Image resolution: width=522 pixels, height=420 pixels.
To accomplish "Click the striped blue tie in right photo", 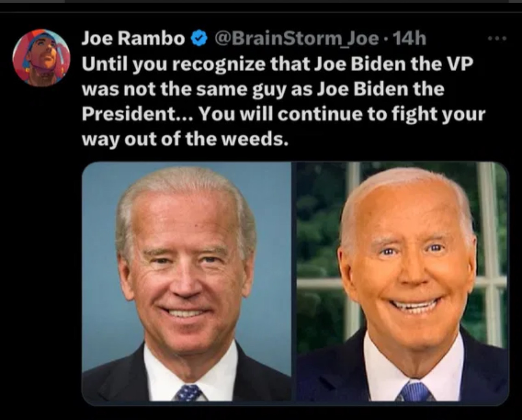I will coord(414,392).
